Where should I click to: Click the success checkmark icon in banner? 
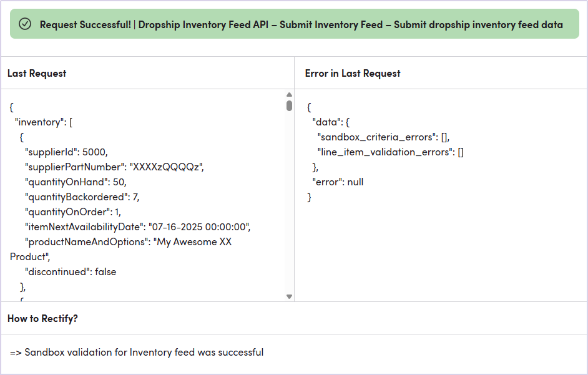pos(25,24)
